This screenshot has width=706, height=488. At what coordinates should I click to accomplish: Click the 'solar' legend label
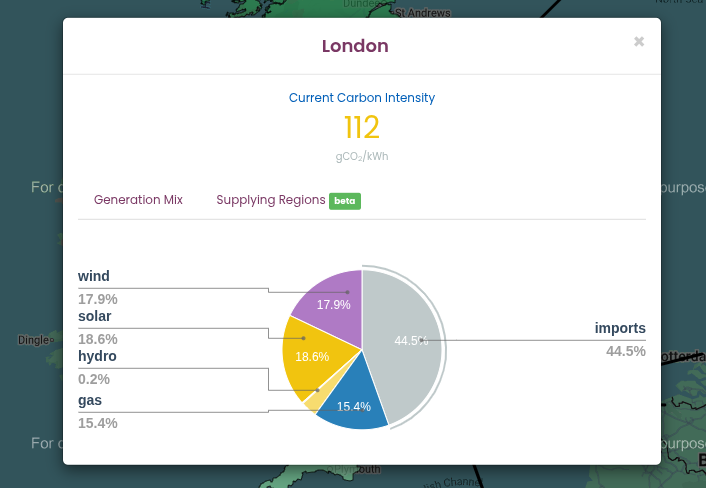[x=95, y=316]
